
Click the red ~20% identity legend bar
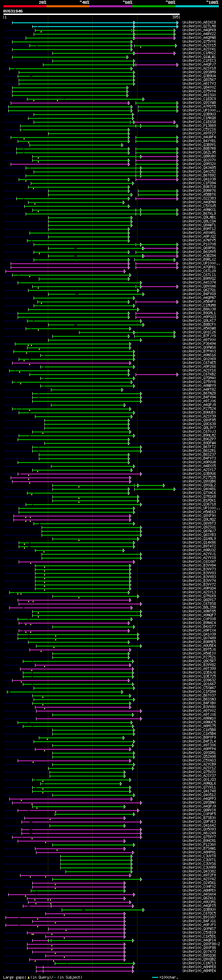pos(25,6)
